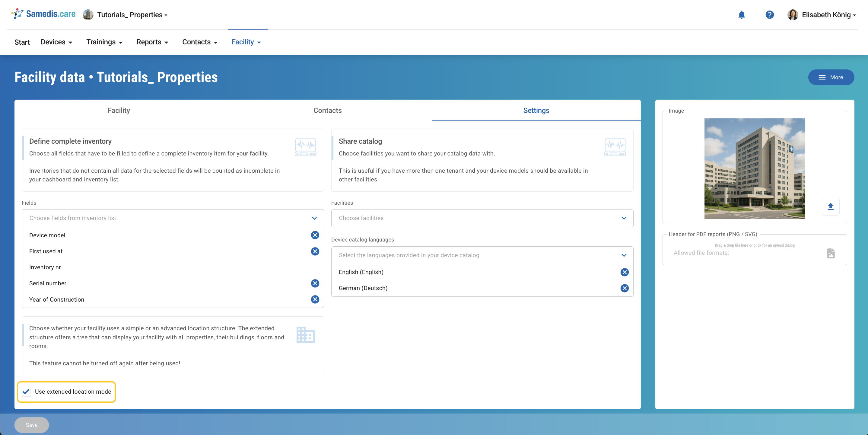Click the help question mark icon
The height and width of the screenshot is (435, 868).
769,15
